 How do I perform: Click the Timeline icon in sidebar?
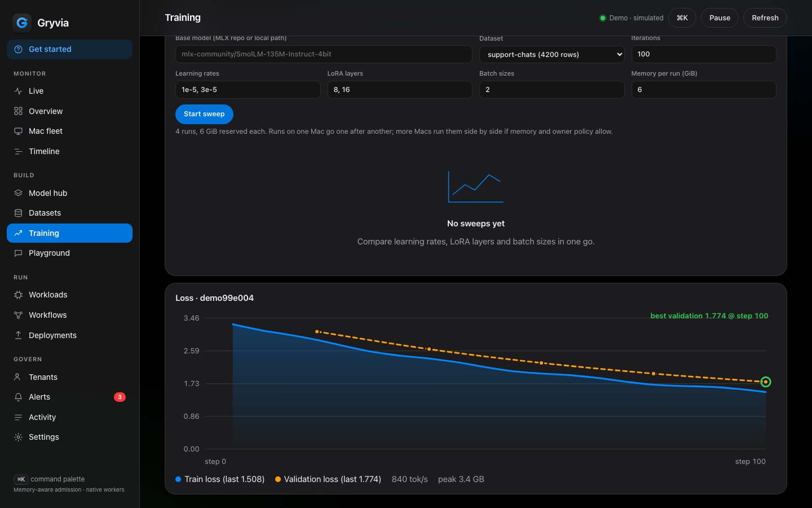point(18,151)
